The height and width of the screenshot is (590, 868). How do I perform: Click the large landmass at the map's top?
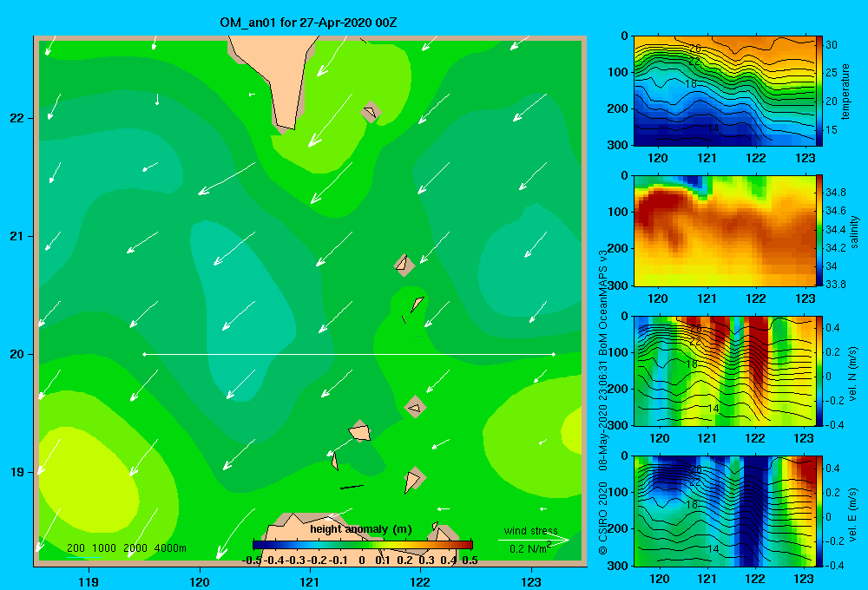(274, 77)
